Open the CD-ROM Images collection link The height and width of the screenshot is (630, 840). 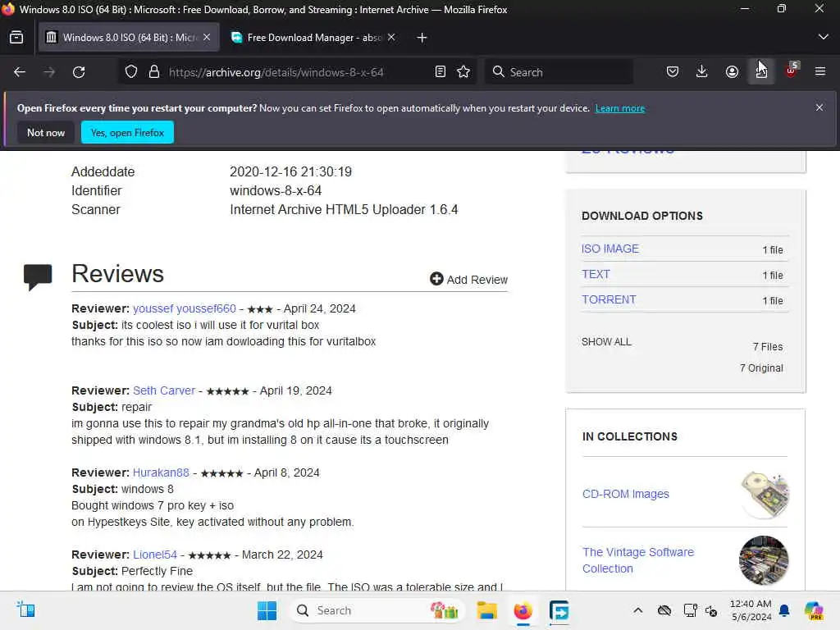[x=626, y=494]
